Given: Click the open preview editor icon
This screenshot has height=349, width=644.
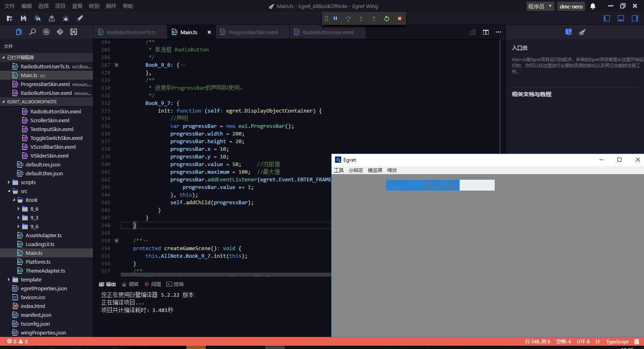Looking at the screenshot, I should [473, 32].
